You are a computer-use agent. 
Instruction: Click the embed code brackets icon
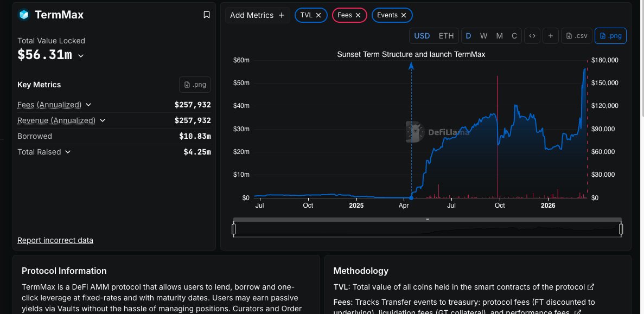click(x=532, y=36)
